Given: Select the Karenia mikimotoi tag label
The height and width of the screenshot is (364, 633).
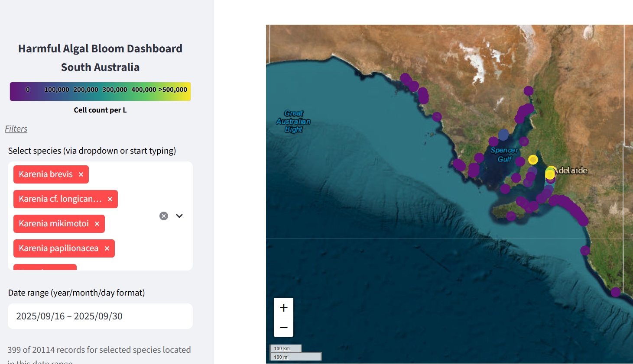Looking at the screenshot, I should point(54,224).
